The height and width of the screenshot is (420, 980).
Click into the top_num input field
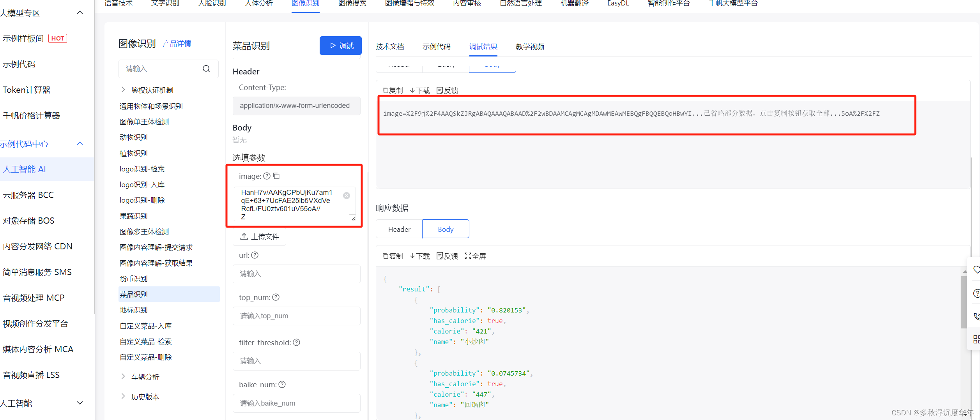pos(297,316)
